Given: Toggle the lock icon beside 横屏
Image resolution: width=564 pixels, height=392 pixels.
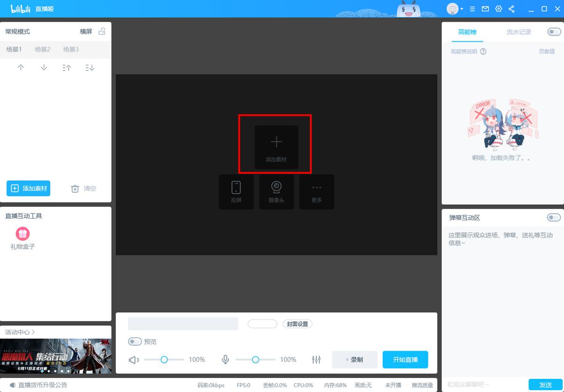Looking at the screenshot, I should click(x=102, y=31).
